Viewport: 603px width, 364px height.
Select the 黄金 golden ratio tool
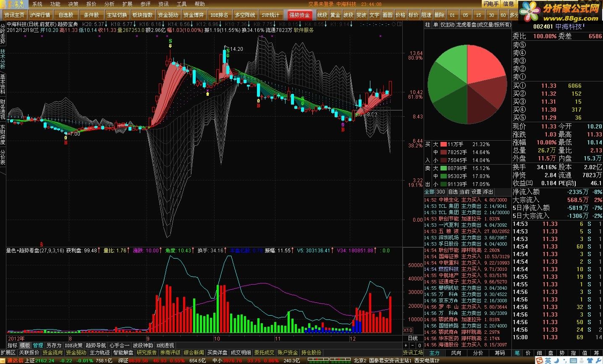[x=336, y=15]
